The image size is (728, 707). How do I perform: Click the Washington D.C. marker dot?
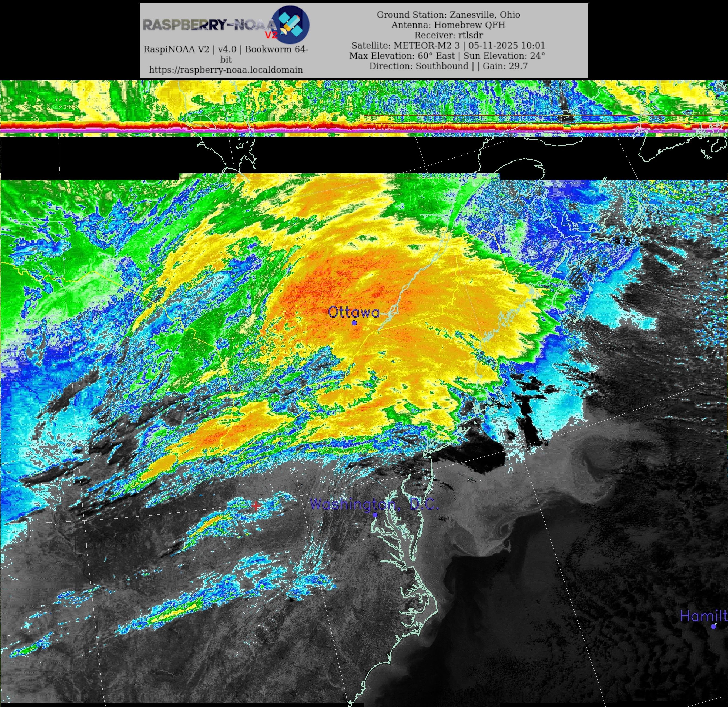pos(375,515)
